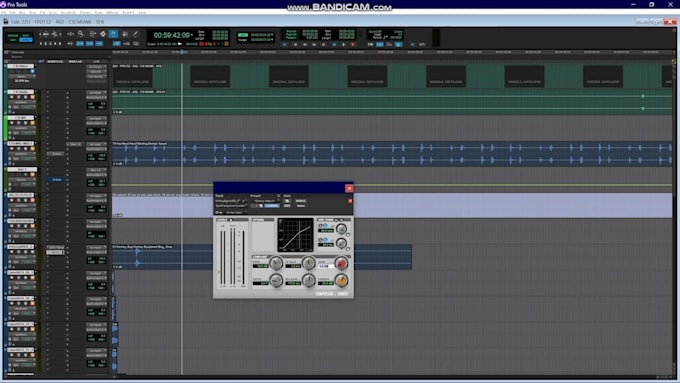Click the Inserts A-E column header
Screen dimensions: 680x383
55,61
